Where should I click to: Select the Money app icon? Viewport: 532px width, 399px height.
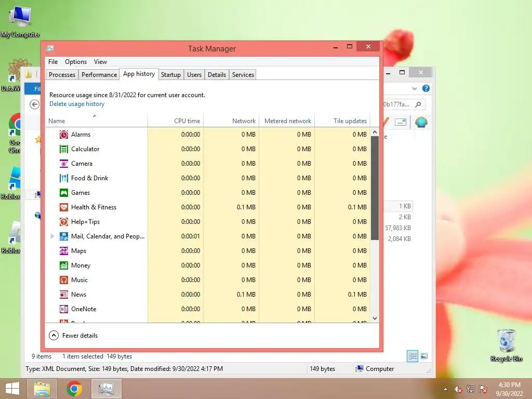coord(64,265)
